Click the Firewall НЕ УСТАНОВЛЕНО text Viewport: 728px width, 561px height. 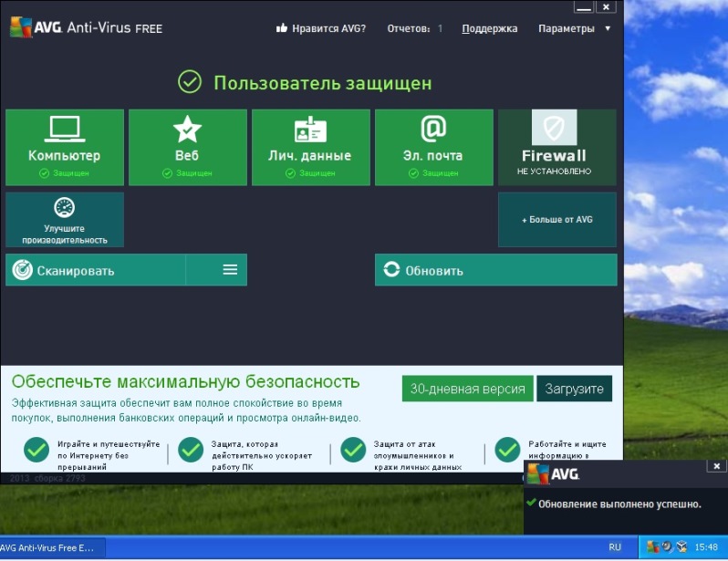tap(554, 171)
